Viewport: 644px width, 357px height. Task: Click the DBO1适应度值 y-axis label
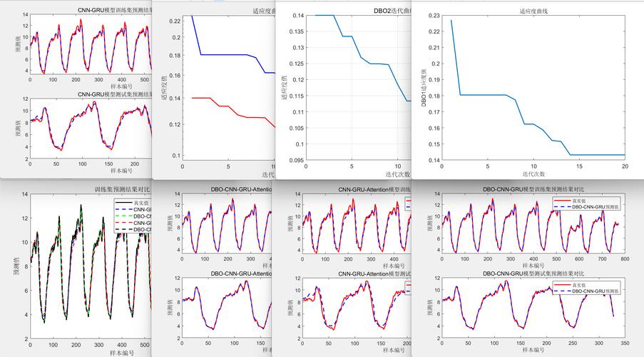424,88
